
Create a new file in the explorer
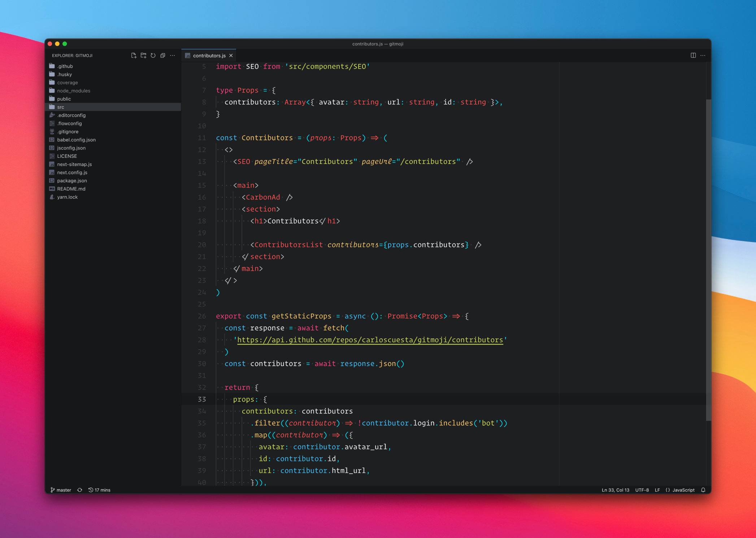coord(134,55)
